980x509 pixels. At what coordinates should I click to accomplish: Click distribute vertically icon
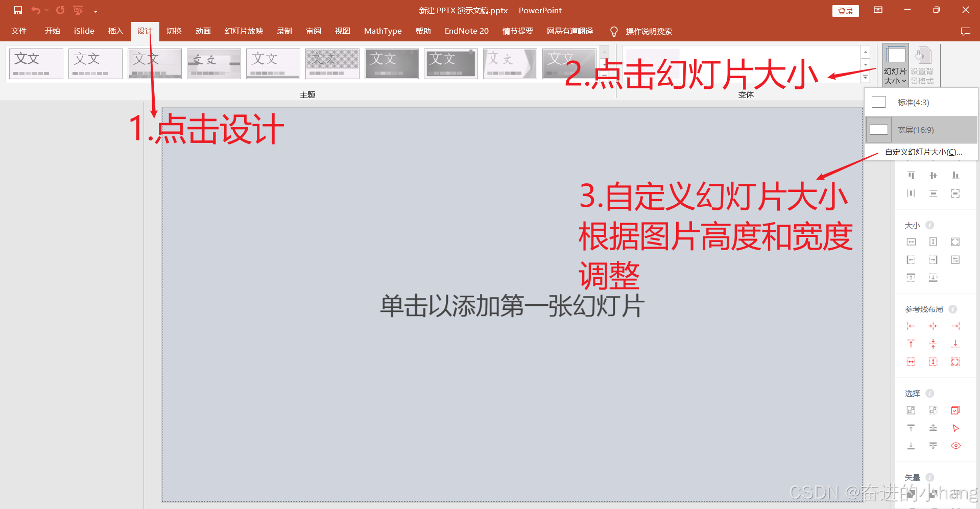(x=934, y=193)
